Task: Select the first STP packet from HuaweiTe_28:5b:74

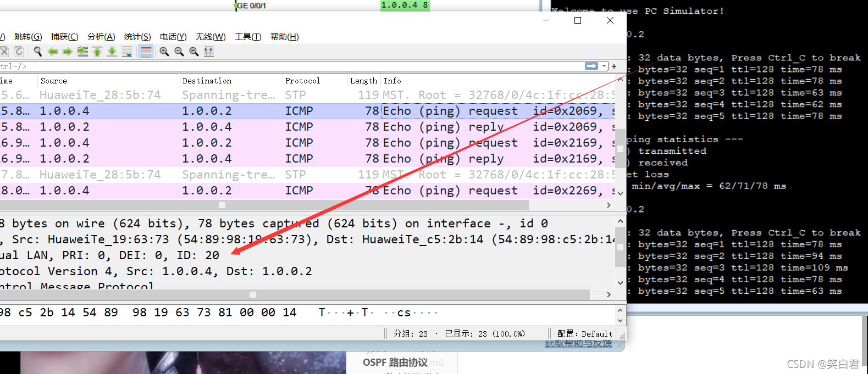Action: (x=307, y=95)
